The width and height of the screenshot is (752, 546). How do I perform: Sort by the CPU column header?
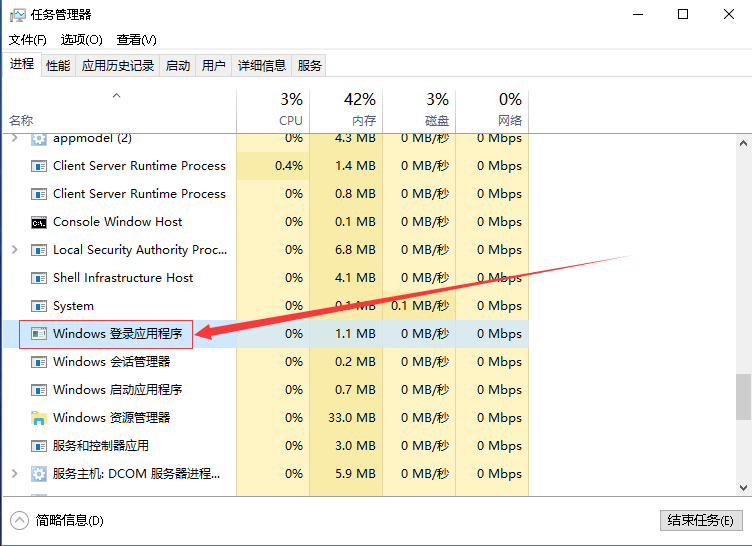click(x=273, y=110)
